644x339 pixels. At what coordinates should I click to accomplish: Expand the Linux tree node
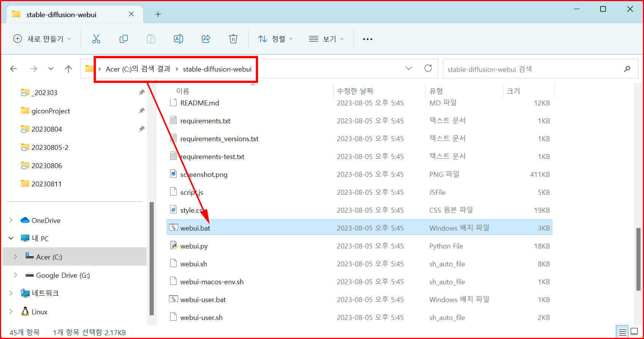click(x=11, y=312)
